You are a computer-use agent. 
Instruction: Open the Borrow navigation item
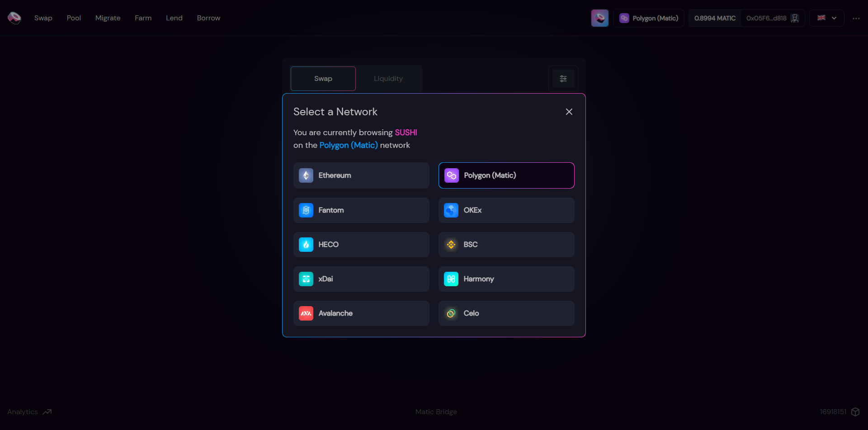pos(208,18)
